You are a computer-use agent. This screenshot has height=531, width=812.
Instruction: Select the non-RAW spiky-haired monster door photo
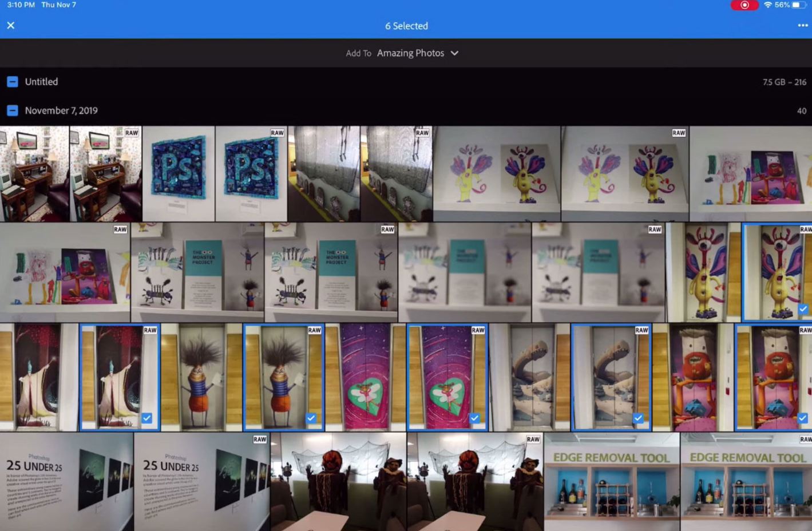tap(202, 377)
